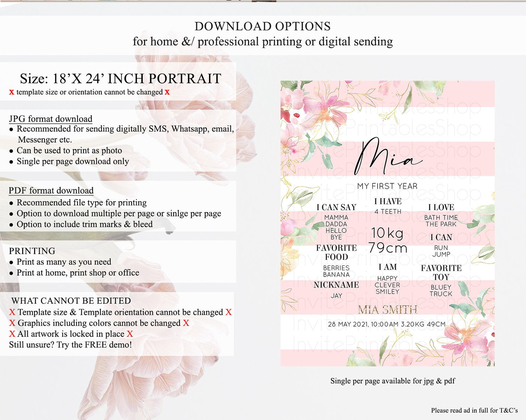This screenshot has height=420, width=526.
Task: Click the red X before "Graphics including colors"
Action: click(x=12, y=323)
